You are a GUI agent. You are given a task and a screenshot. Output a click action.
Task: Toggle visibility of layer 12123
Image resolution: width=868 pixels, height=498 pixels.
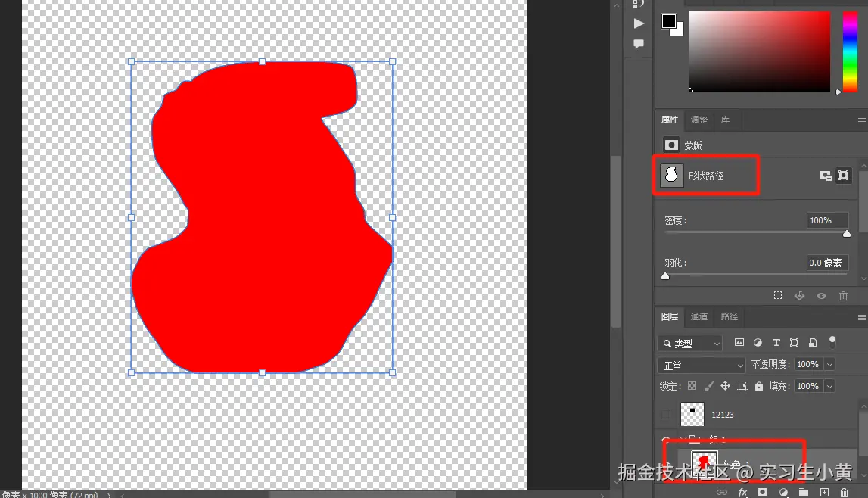666,414
